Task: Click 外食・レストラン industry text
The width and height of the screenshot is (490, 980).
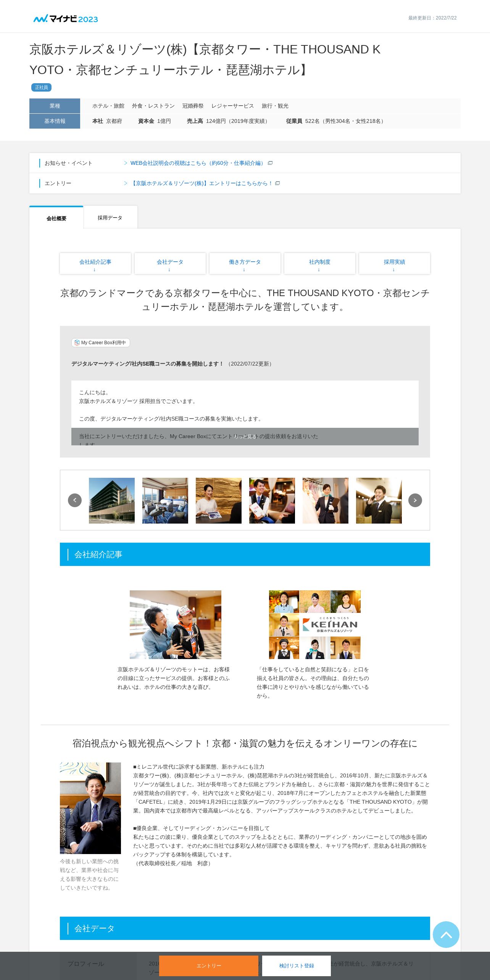Action: click(153, 106)
